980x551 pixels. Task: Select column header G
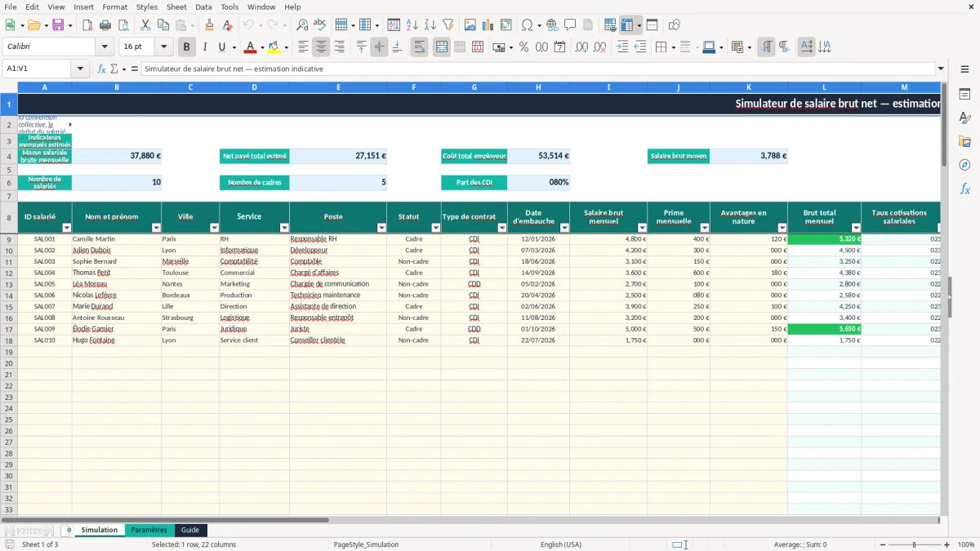[474, 87]
